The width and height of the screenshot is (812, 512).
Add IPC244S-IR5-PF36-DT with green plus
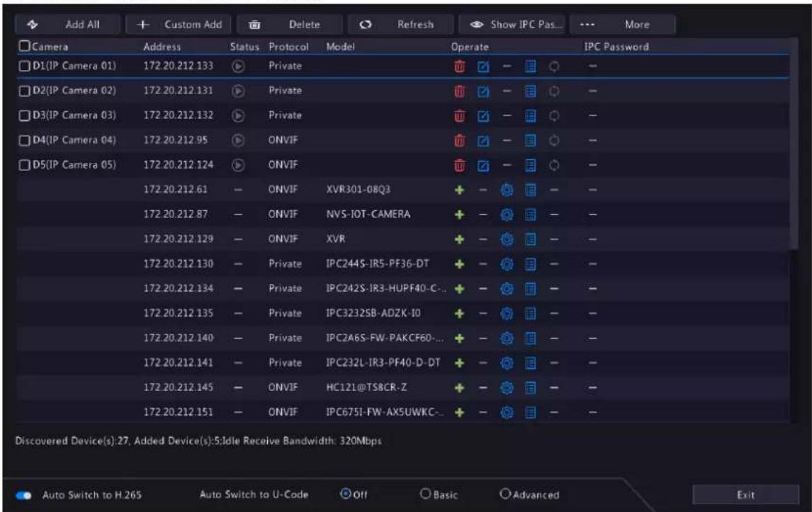(x=459, y=264)
